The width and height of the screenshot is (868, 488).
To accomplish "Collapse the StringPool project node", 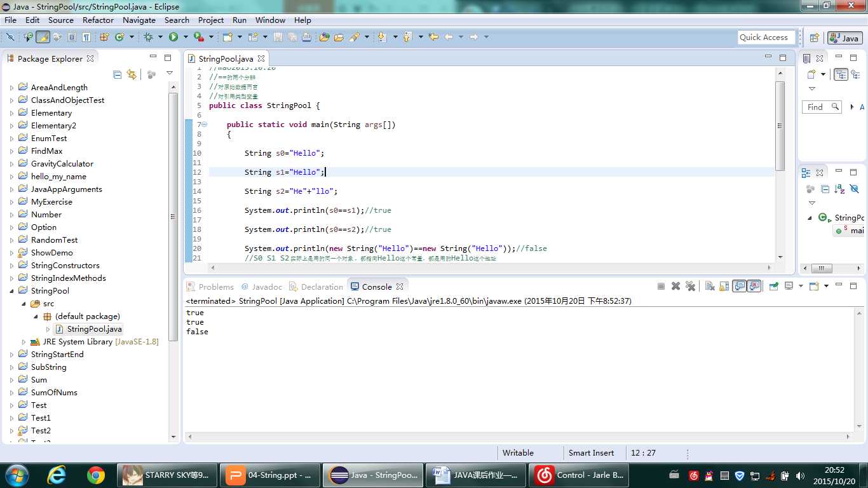I will [12, 291].
